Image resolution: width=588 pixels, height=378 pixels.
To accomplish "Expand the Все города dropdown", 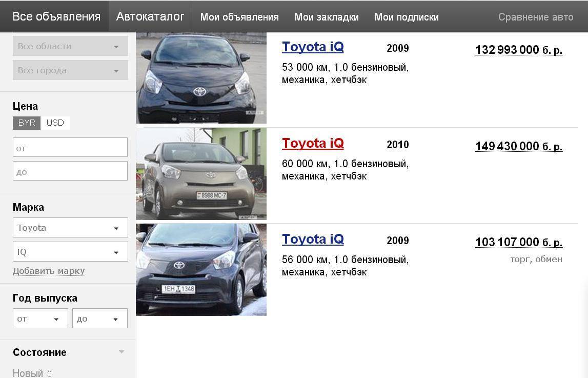I will click(x=71, y=70).
